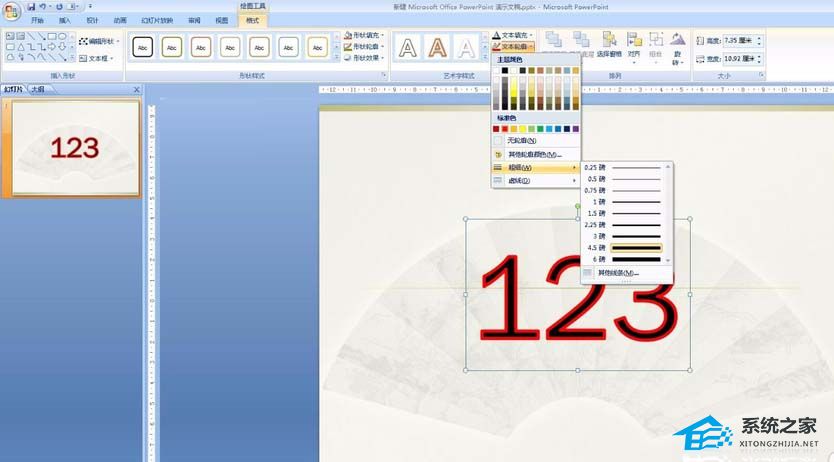834x462 pixels.
Task: Open the Size group dialog launcher
Action: 762,75
